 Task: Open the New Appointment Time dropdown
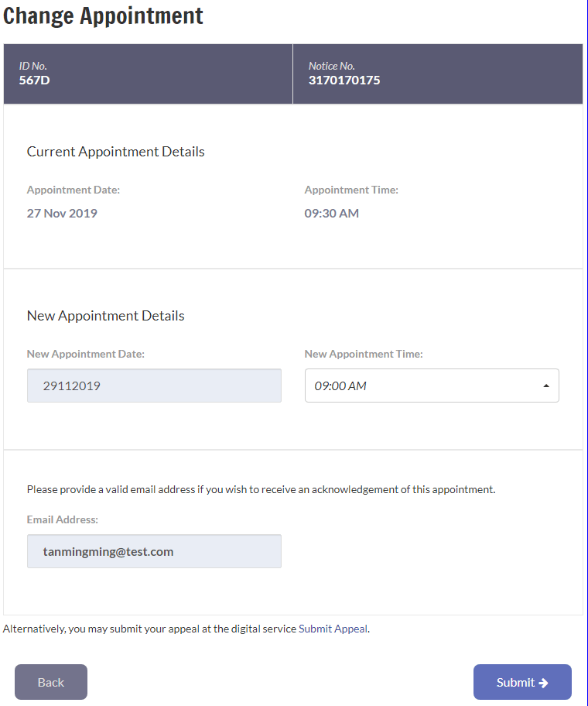pyautogui.click(x=432, y=386)
